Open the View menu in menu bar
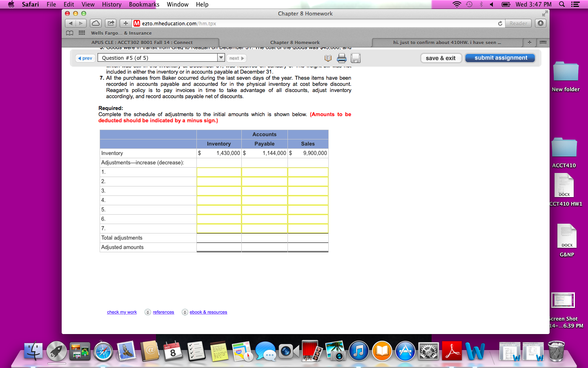Image resolution: width=588 pixels, height=368 pixels. 88,4
